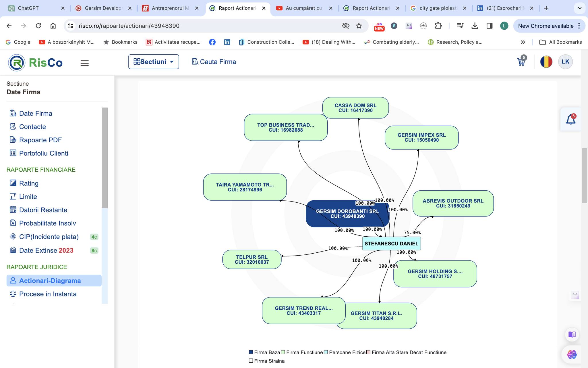Viewport: 588px width, 368px height.
Task: Click the STEFANESCU DANIEL diagram node
Action: point(391,244)
